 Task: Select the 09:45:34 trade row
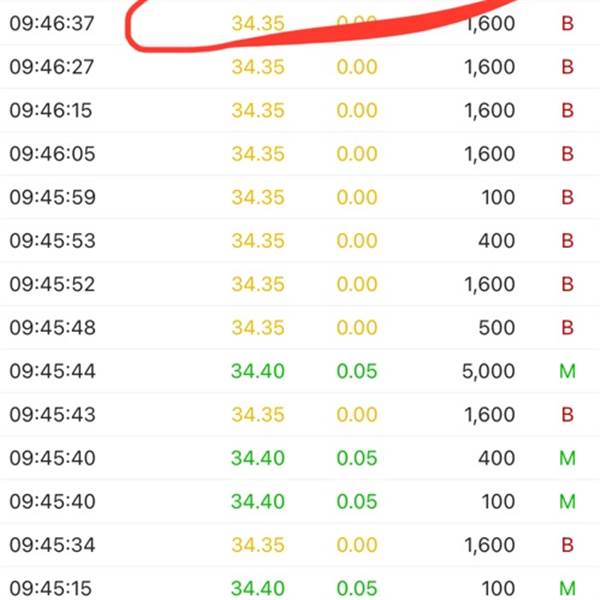coord(300,545)
